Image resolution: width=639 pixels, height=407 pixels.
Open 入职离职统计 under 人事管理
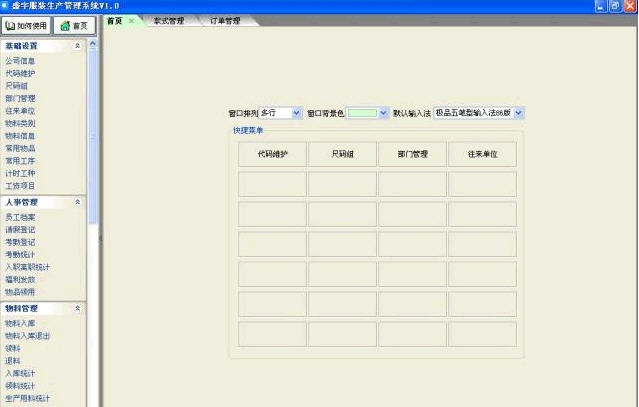(27, 267)
